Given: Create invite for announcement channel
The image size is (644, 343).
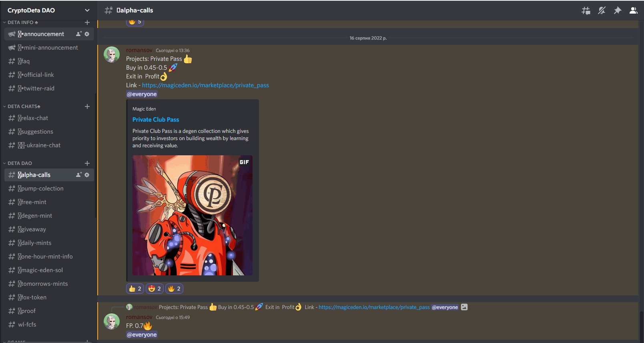Looking at the screenshot, I should coord(79,34).
